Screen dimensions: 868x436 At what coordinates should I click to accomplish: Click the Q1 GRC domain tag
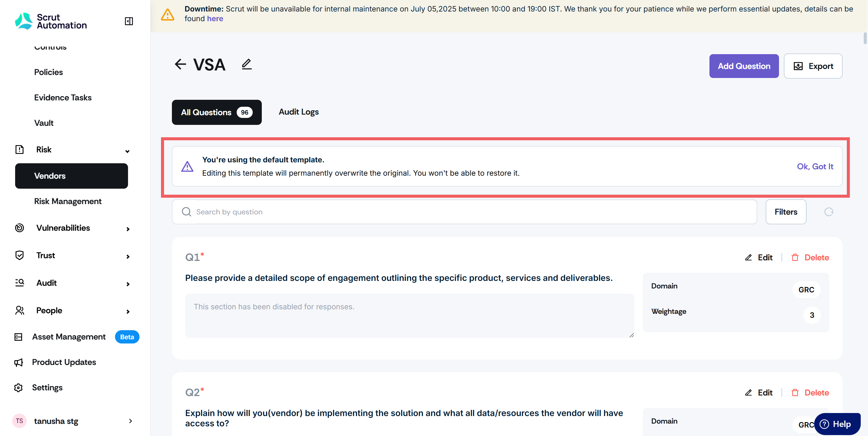pos(806,290)
